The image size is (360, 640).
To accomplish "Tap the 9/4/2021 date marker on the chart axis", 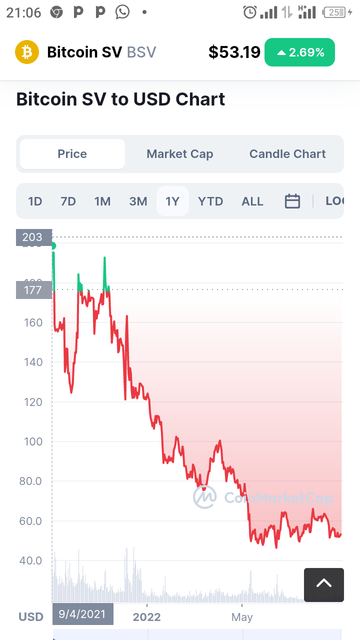I will click(83, 614).
